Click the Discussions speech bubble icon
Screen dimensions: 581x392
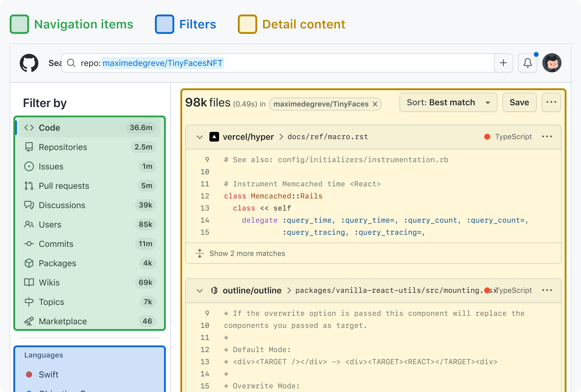coord(29,205)
